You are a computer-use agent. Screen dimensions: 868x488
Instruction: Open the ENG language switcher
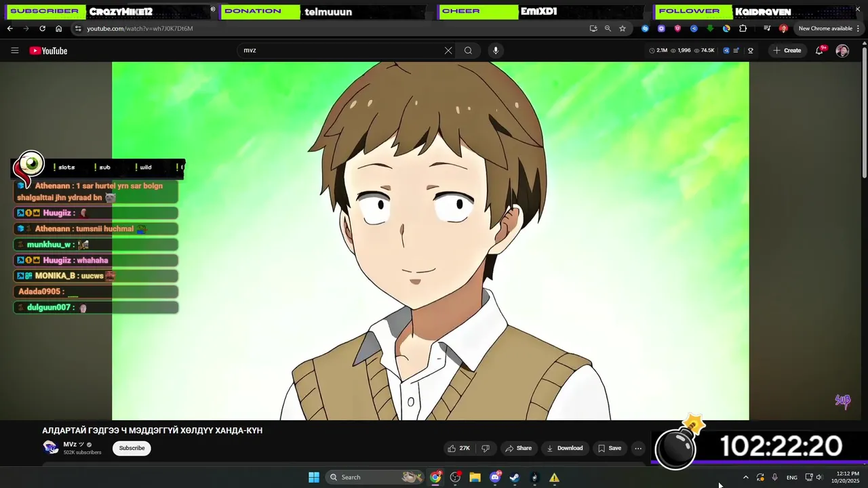[x=791, y=477]
